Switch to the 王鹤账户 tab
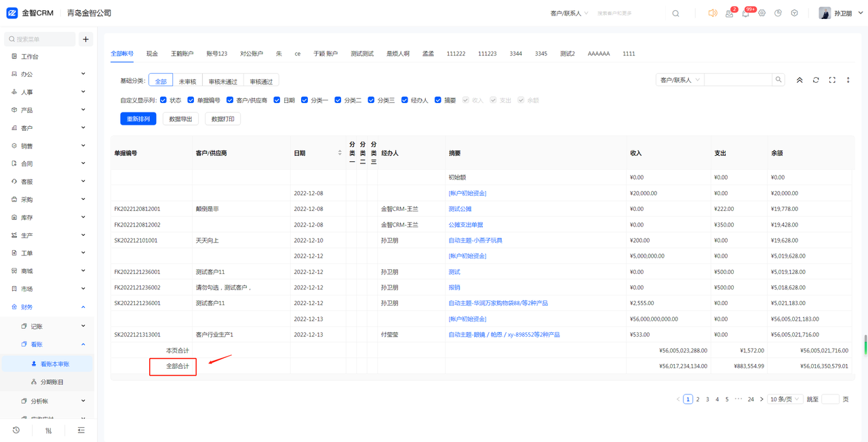The width and height of the screenshot is (868, 442). [182, 54]
